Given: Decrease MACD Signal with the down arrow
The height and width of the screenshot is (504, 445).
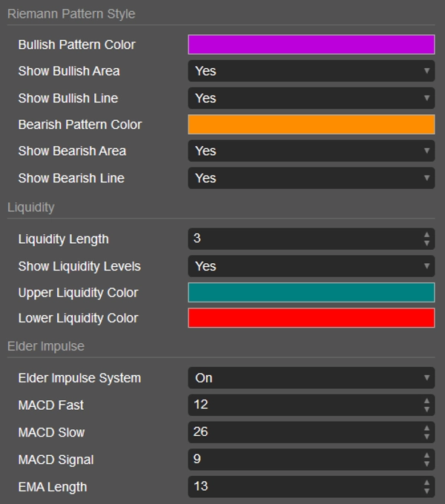Looking at the screenshot, I should (426, 464).
